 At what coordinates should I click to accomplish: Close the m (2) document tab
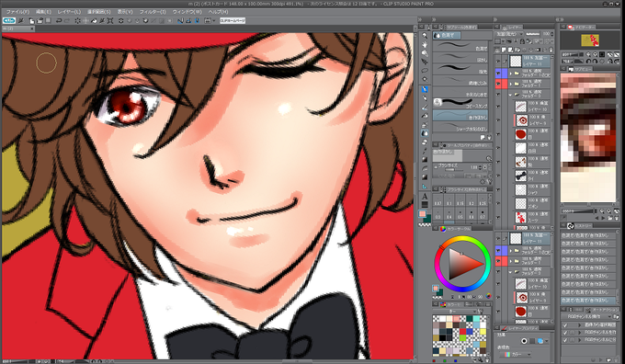[32, 28]
